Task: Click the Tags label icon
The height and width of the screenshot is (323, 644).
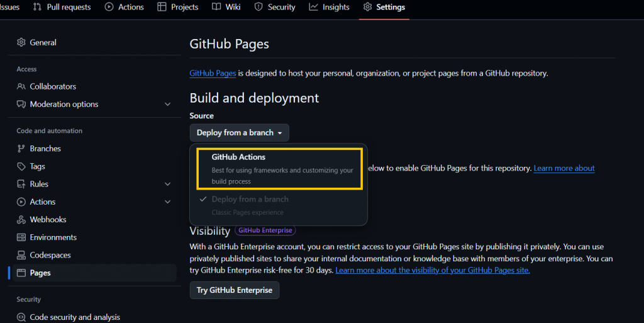Action: point(21,166)
